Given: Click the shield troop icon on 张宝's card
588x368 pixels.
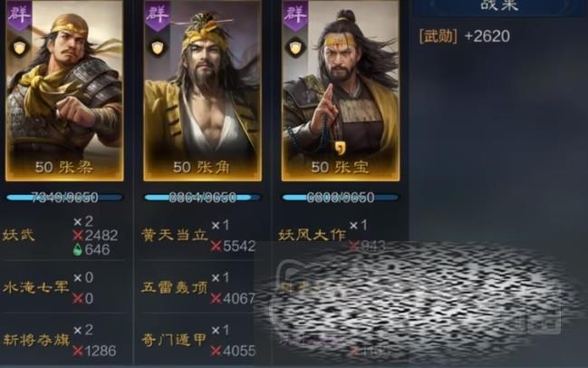Looking at the screenshot, I should [295, 48].
